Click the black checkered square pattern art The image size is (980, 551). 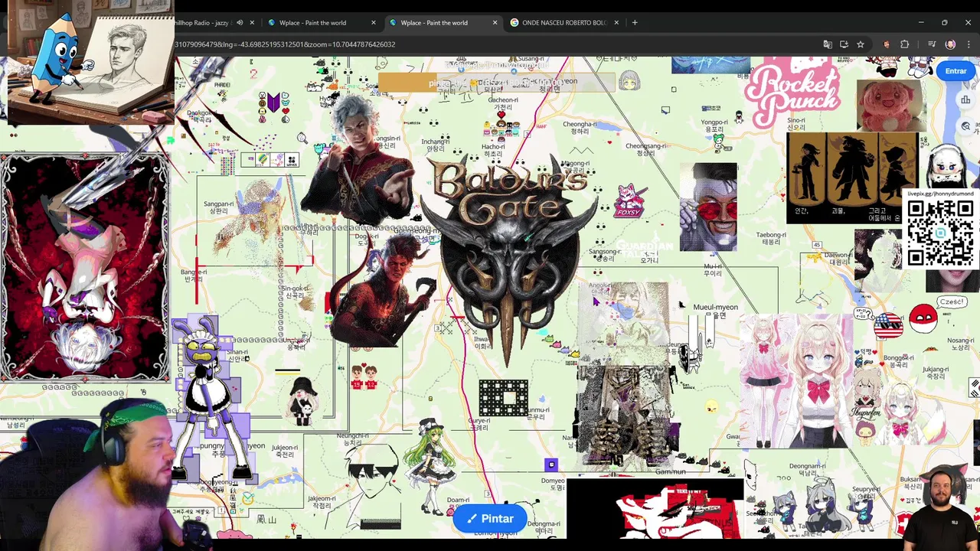[503, 398]
